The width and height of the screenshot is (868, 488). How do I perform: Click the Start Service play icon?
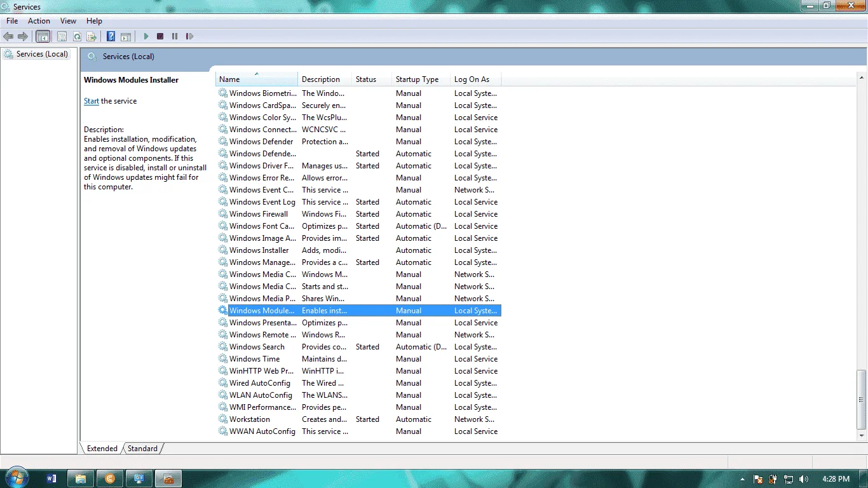pyautogui.click(x=146, y=37)
